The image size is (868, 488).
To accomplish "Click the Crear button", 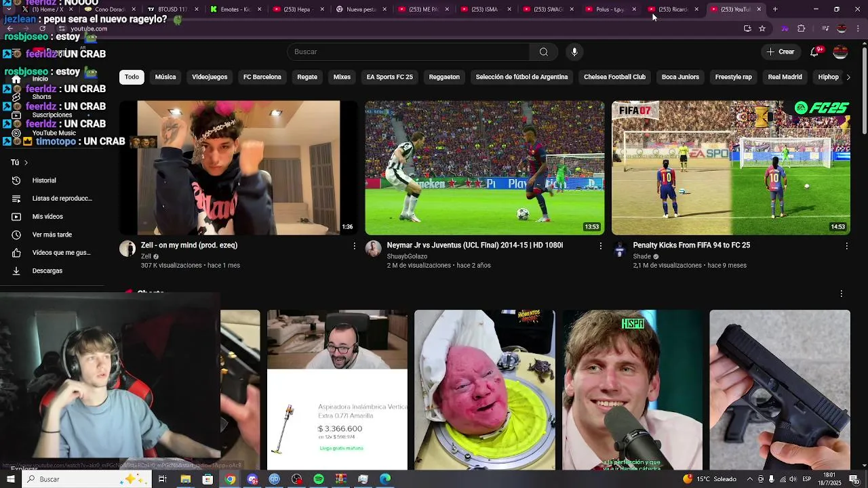I will pos(780,52).
